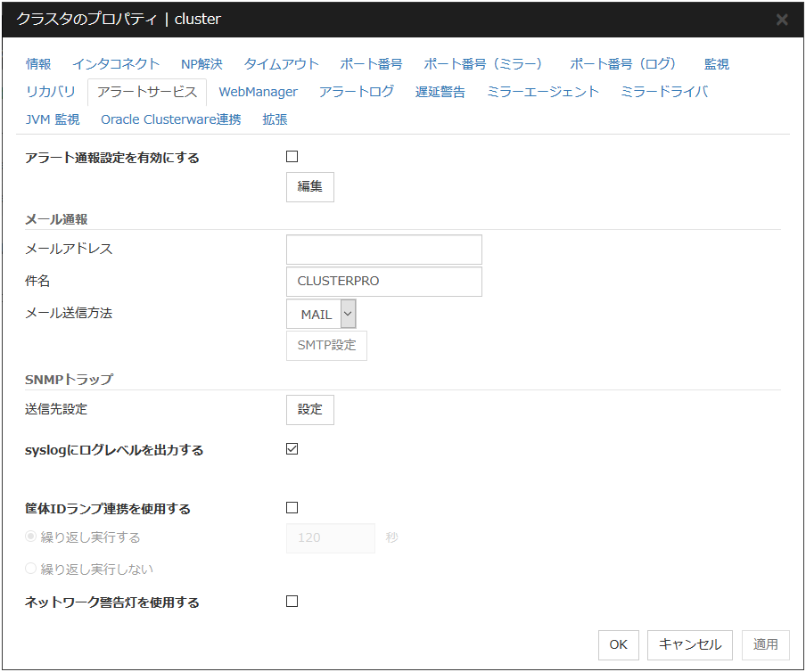Switch to the インタコネクト tab
Image resolution: width=806 pixels, height=672 pixels.
[x=116, y=64]
